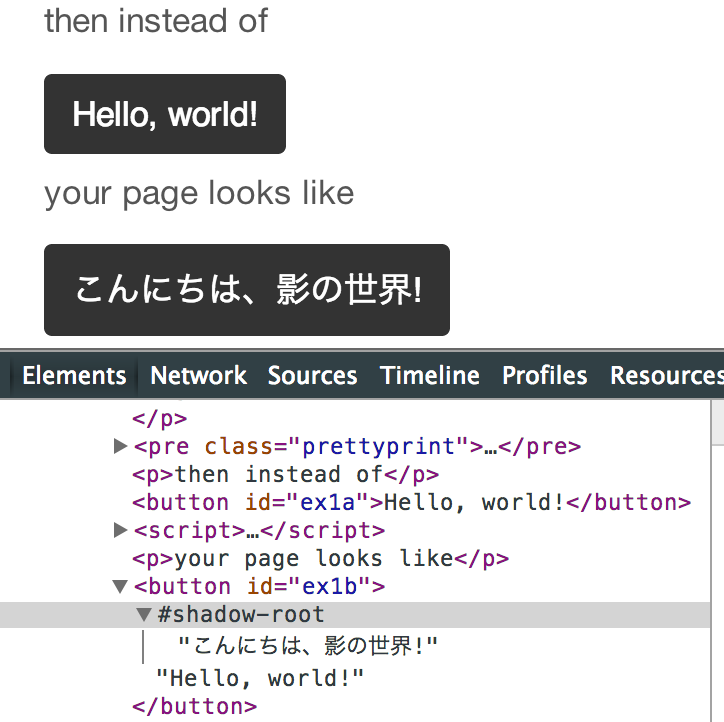Expand the collapsed script node
Viewport: 724px width, 722px height.
(120, 530)
